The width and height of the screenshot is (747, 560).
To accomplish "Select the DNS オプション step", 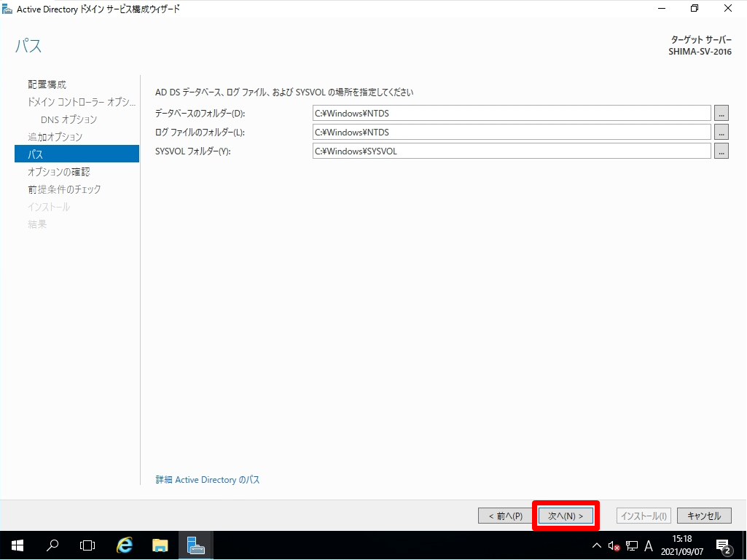I will coord(69,119).
